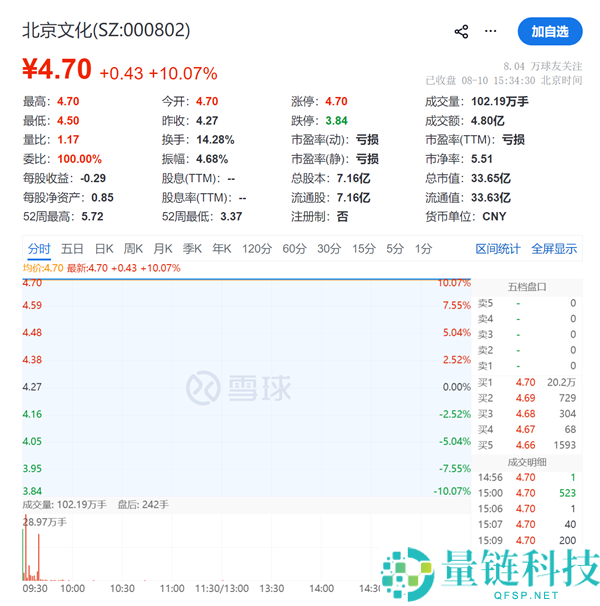Click the 52周最高 value 5.72

coord(92,216)
